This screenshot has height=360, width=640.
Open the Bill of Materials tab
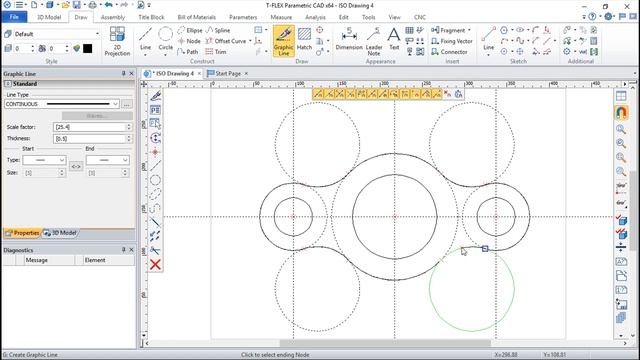(196, 17)
